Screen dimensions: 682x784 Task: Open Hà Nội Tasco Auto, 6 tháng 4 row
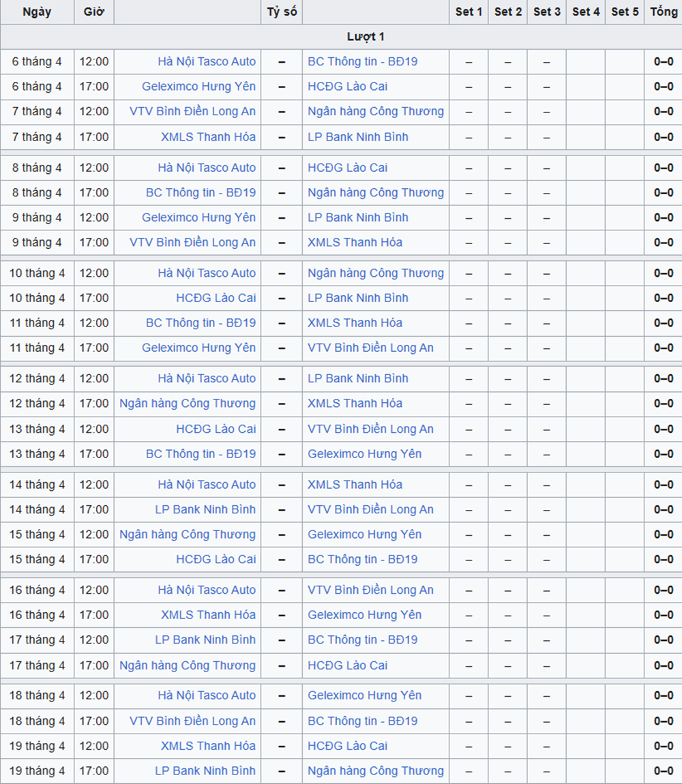(207, 61)
